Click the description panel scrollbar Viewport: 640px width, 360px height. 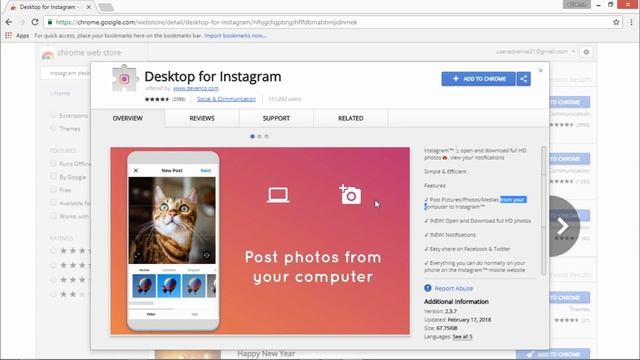click(543, 210)
